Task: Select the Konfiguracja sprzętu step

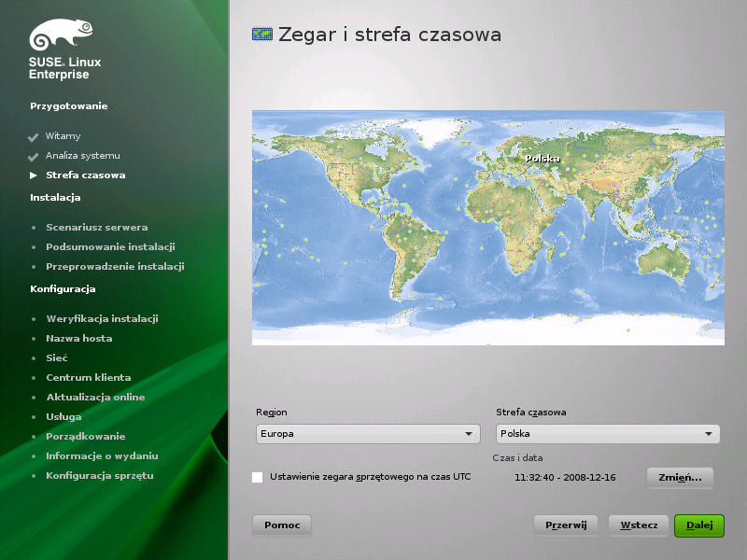Action: coord(100,476)
